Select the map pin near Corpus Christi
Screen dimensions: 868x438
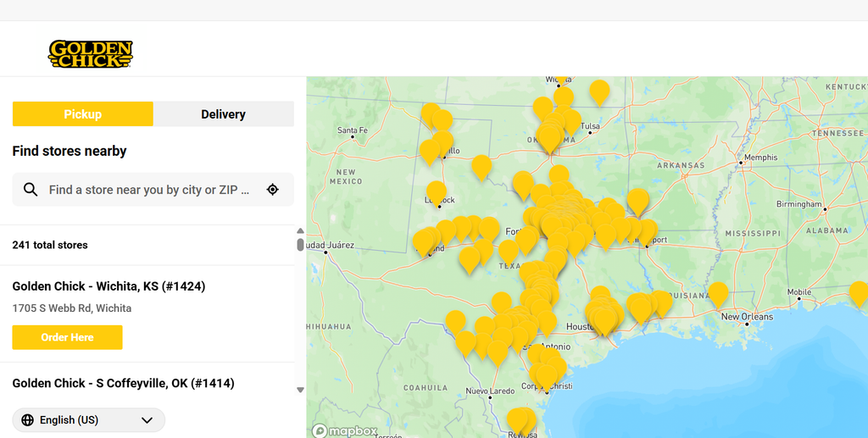(x=547, y=378)
